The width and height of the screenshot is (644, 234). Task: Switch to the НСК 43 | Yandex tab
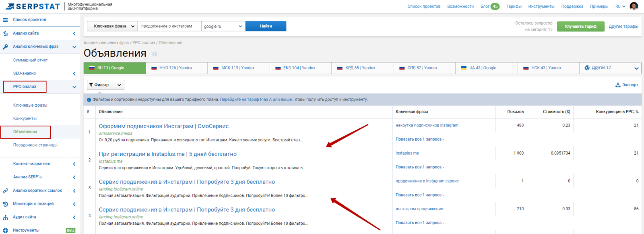549,68
